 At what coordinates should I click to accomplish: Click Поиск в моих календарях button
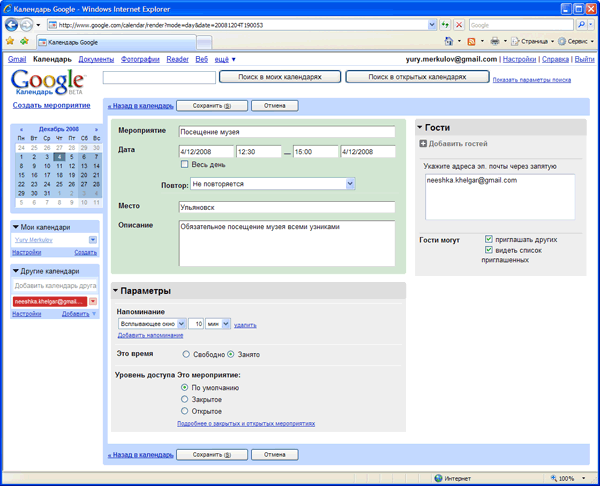[280, 77]
